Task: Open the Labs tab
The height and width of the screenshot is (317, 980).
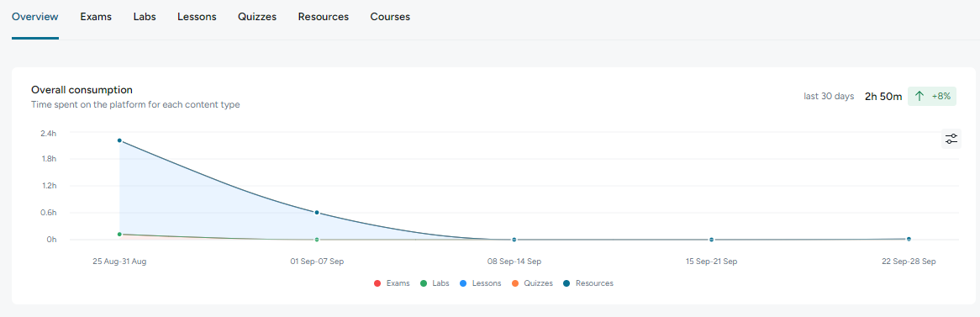Action: click(145, 17)
